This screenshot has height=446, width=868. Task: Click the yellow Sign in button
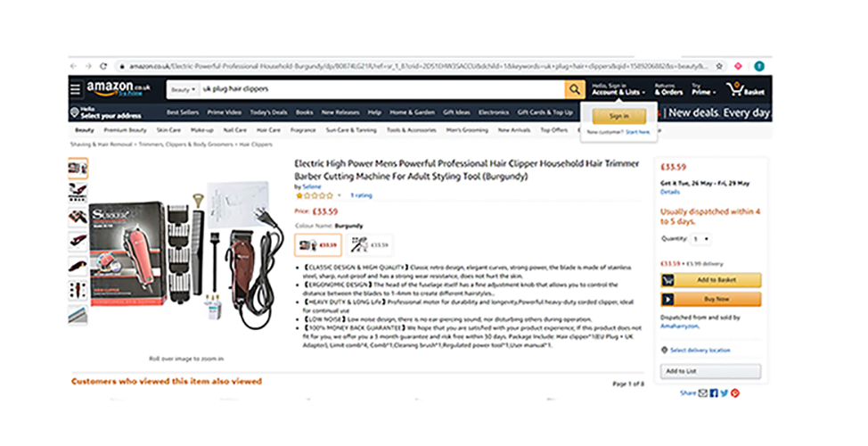[x=618, y=116]
